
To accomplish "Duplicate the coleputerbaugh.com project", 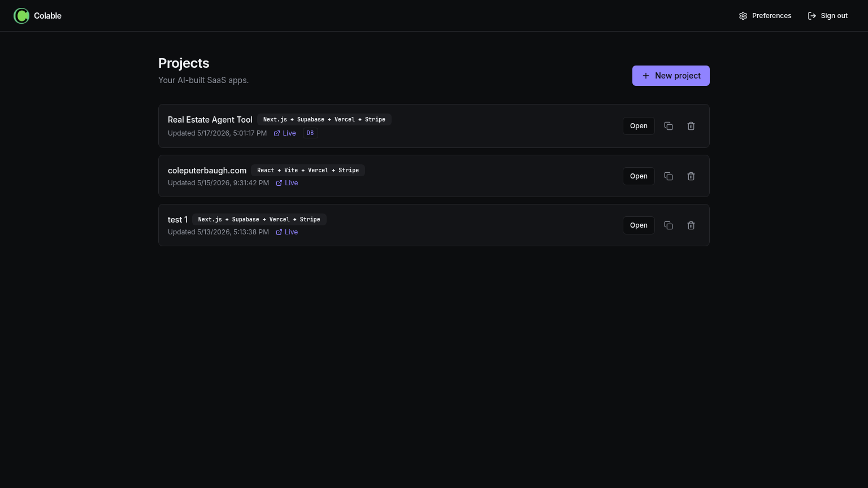I will coord(669,176).
